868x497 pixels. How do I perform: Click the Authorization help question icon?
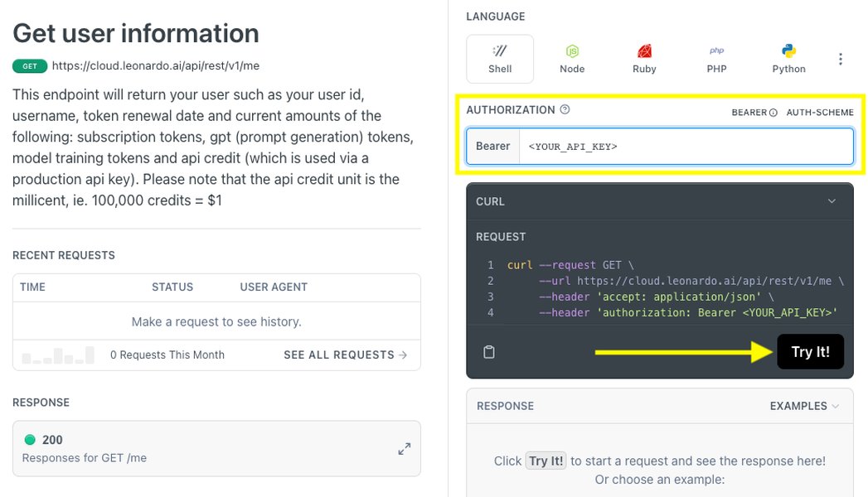[565, 109]
